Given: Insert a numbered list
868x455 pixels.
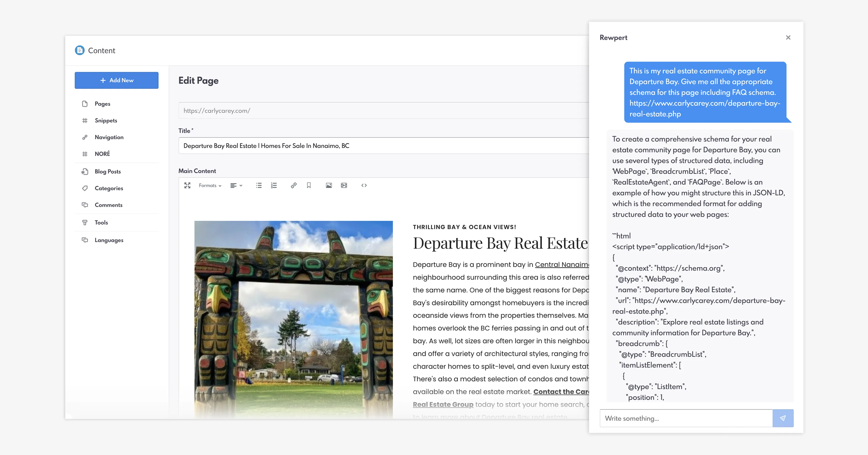Looking at the screenshot, I should 274,186.
